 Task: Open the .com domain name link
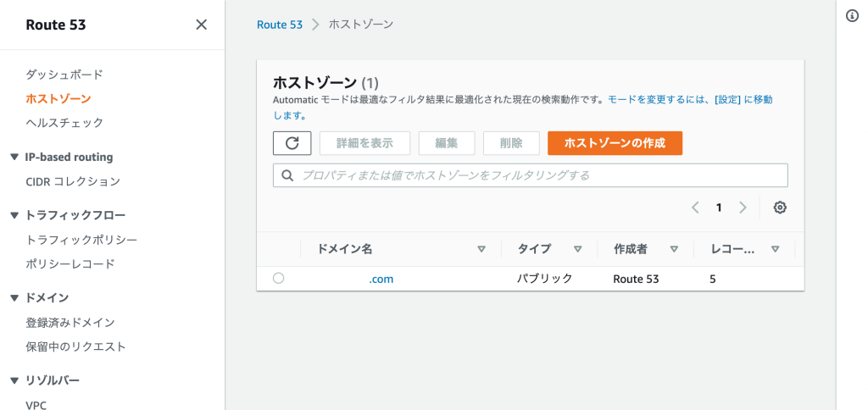[x=381, y=279]
